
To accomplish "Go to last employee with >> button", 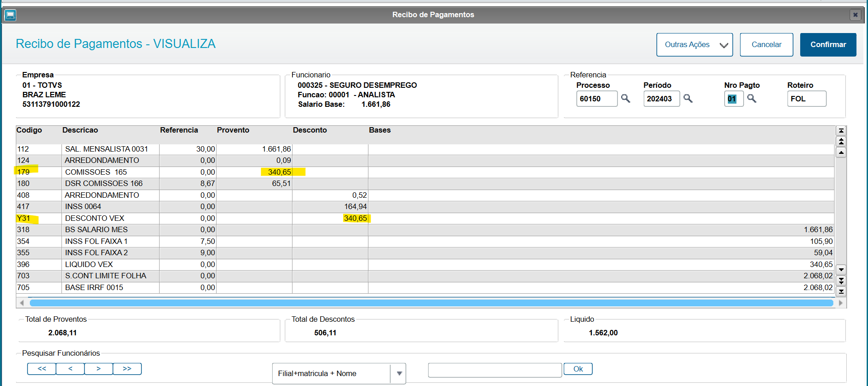I will [x=127, y=369].
